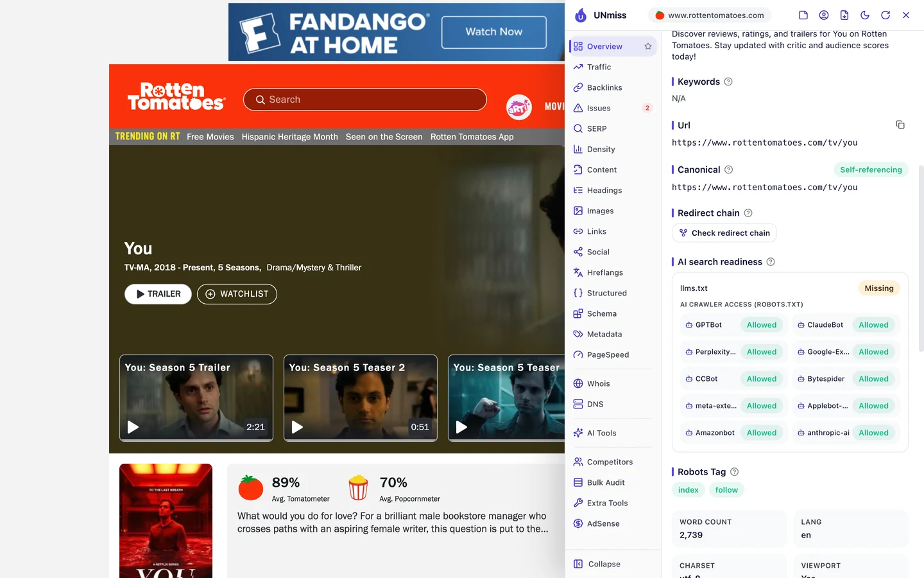Screen dimensions: 924x578
Task: Click the You show poster image
Action: [166, 521]
